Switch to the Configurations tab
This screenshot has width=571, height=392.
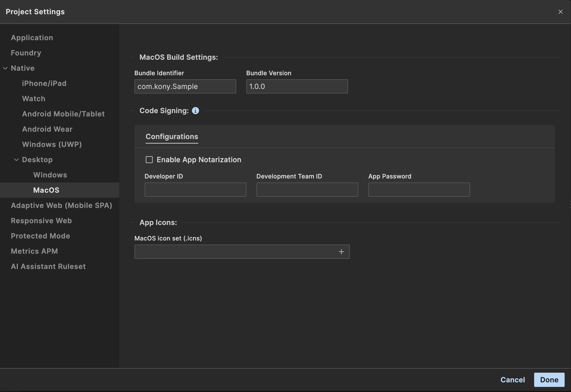point(172,137)
